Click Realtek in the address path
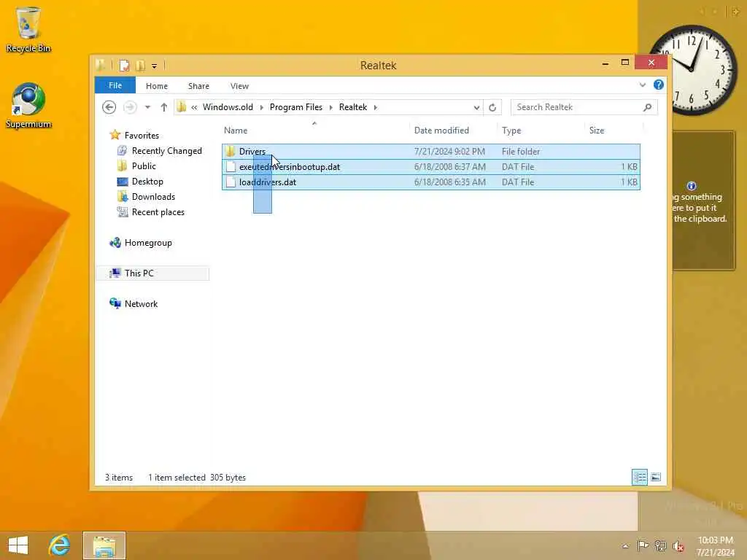The image size is (747, 560). tap(353, 107)
